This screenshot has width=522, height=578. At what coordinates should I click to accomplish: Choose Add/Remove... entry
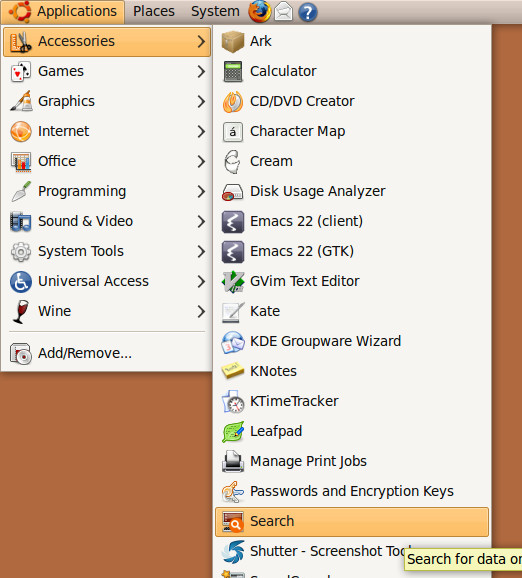(x=107, y=354)
